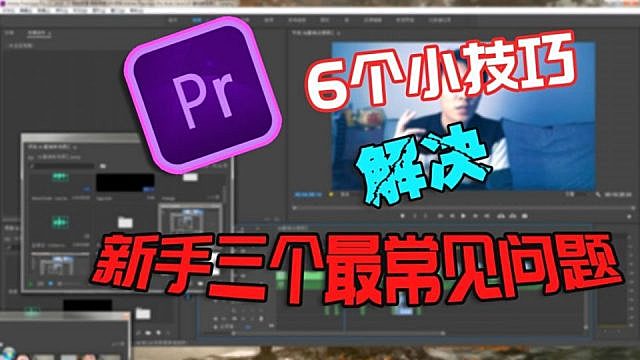640x360 pixels.
Task: Go to In point in Program monitor
Action: [x=440, y=216]
